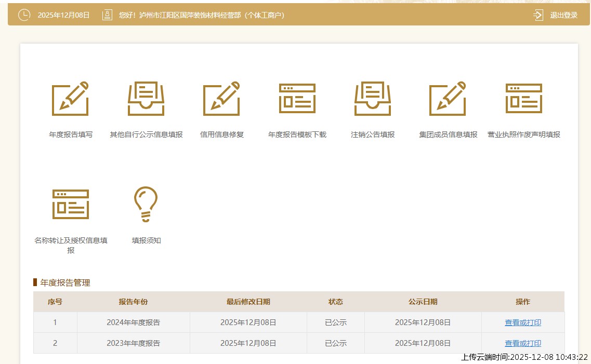591x364 pixels.
Task: View or print the 2023年度报告
Action: coord(523,343)
